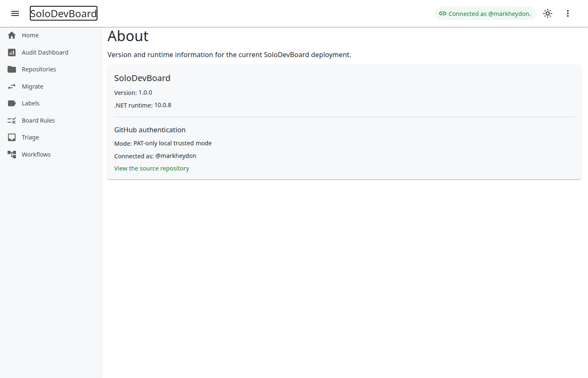Open View the source repository link
The image size is (588, 378).
pos(152,168)
